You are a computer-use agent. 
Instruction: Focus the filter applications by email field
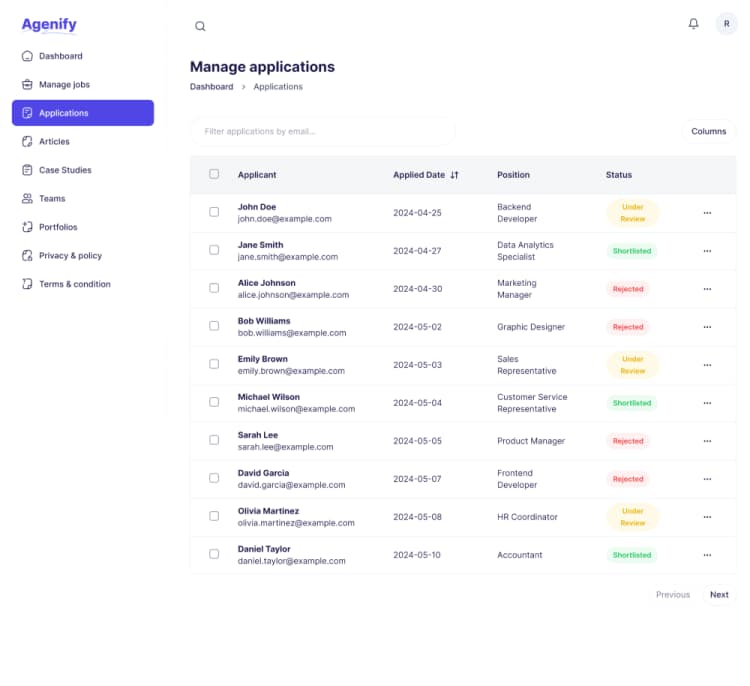[323, 132]
